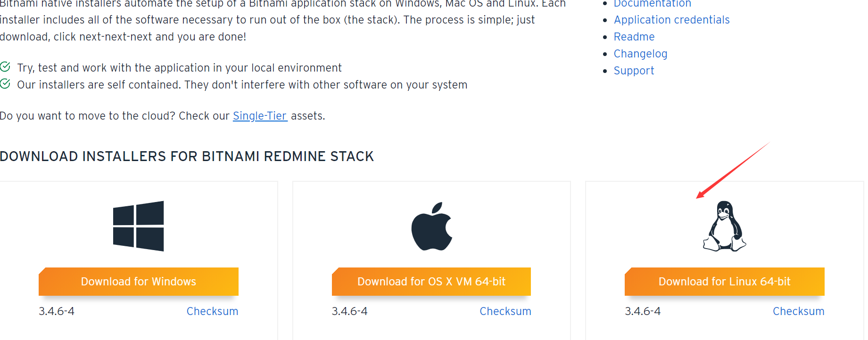This screenshot has width=868, height=340.
Task: Select Download for OS X VM 64-bit
Action: pos(431,281)
